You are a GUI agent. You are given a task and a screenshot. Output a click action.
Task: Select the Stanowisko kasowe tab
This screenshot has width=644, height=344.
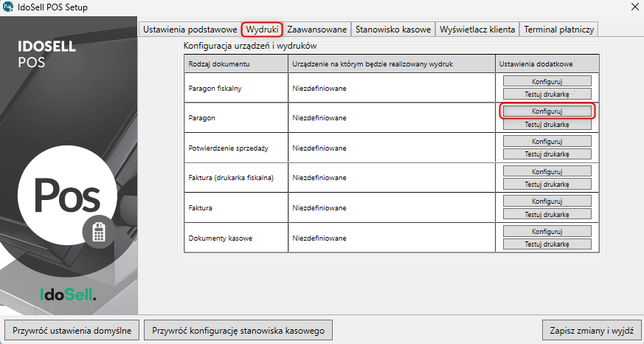click(393, 30)
